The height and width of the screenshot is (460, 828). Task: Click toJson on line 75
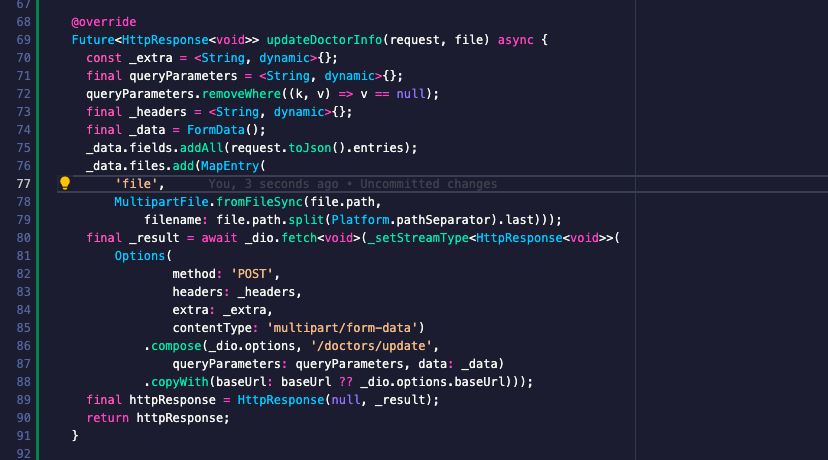pyautogui.click(x=310, y=148)
